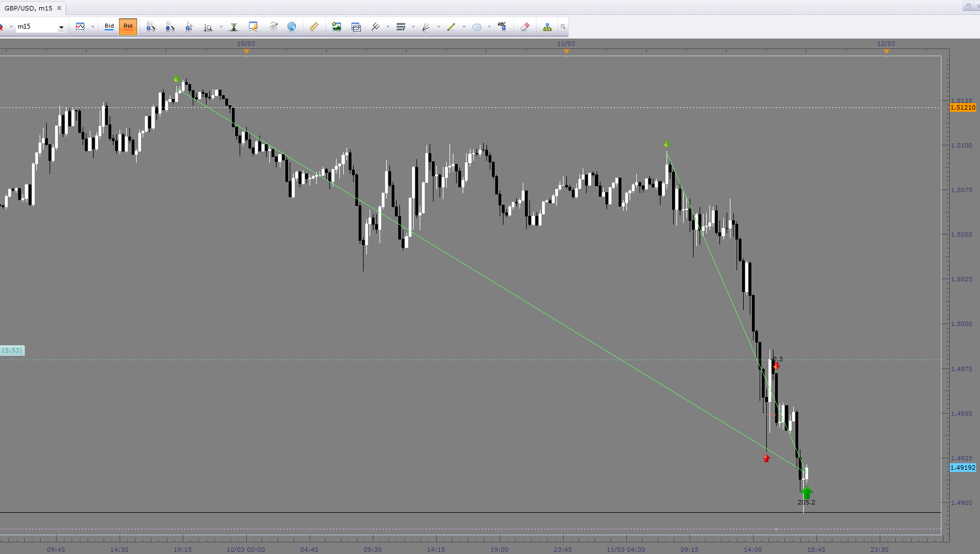Viewport: 980px width, 554px height.
Task: Click the blue radar globe icon
Action: [292, 26]
